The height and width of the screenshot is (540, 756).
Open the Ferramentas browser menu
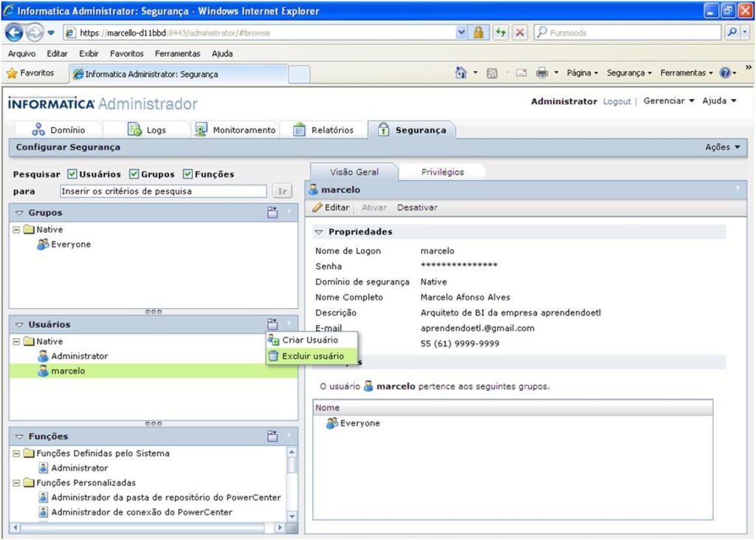[177, 54]
